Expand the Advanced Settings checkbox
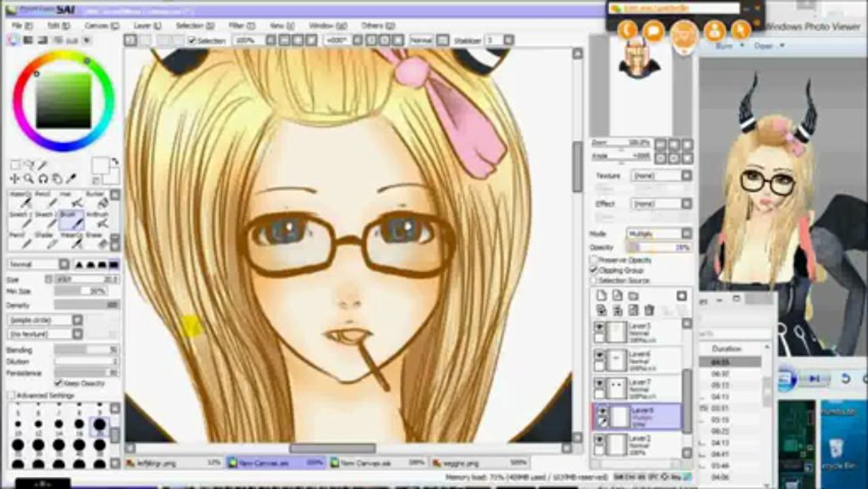The width and height of the screenshot is (868, 489). click(x=12, y=395)
